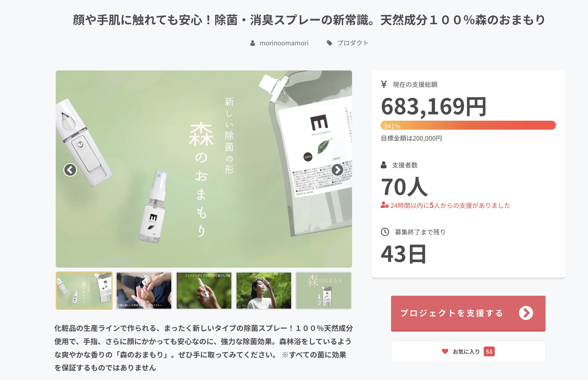Go to previous slide with left arrow
This screenshot has height=380, width=588.
pos(70,170)
